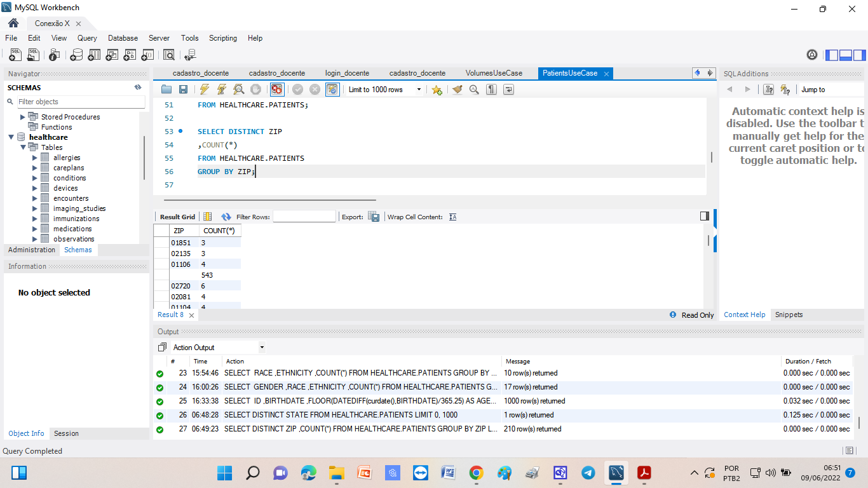The width and height of the screenshot is (868, 488).
Task: Click the Filter objects search field
Action: click(79, 102)
